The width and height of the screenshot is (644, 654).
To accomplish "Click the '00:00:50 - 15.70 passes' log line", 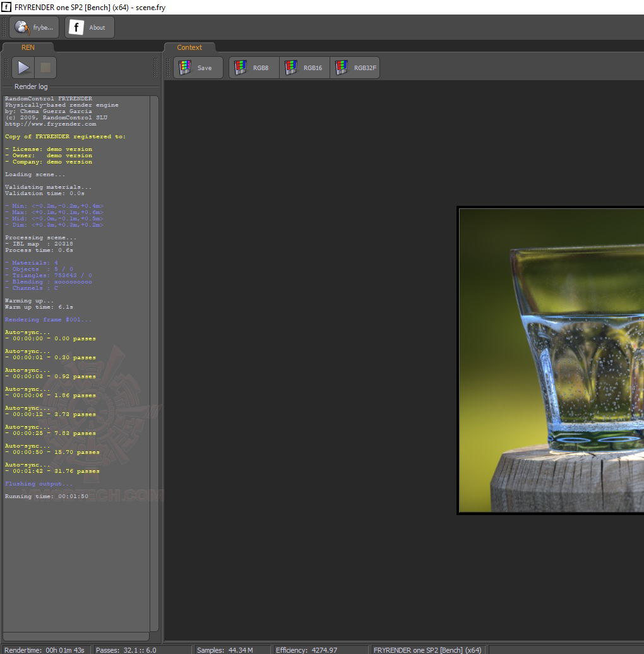I will tap(52, 452).
